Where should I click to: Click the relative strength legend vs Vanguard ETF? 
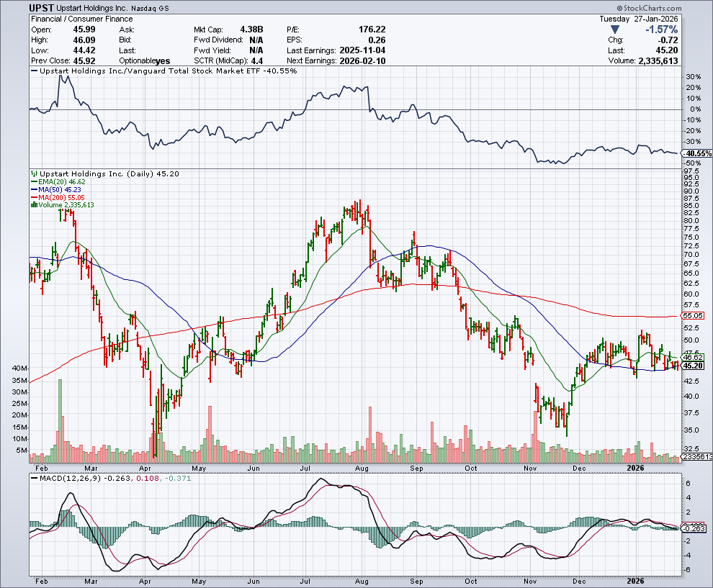[x=164, y=71]
